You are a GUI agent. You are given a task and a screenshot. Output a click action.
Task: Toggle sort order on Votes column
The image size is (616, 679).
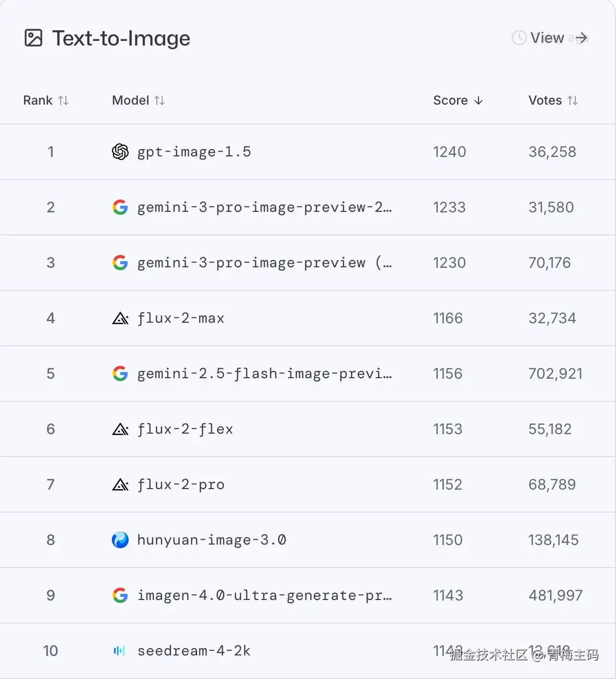click(x=553, y=100)
